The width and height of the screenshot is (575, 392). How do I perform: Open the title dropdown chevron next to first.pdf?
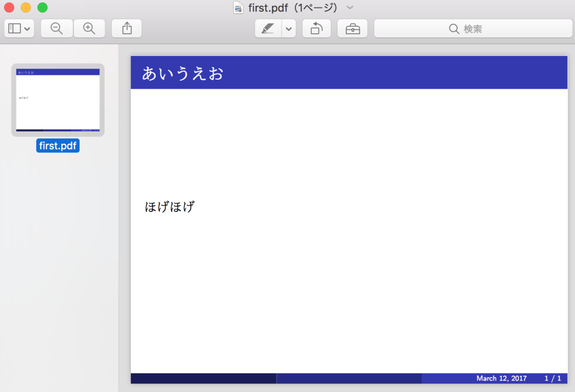coord(350,7)
